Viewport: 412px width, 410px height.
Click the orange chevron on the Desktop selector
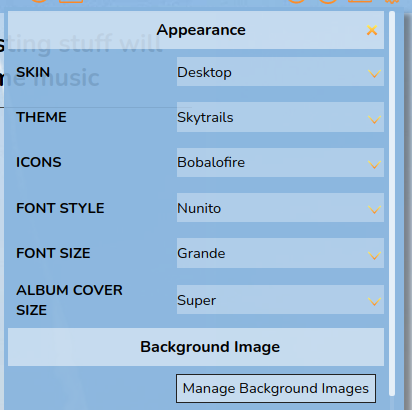(374, 73)
